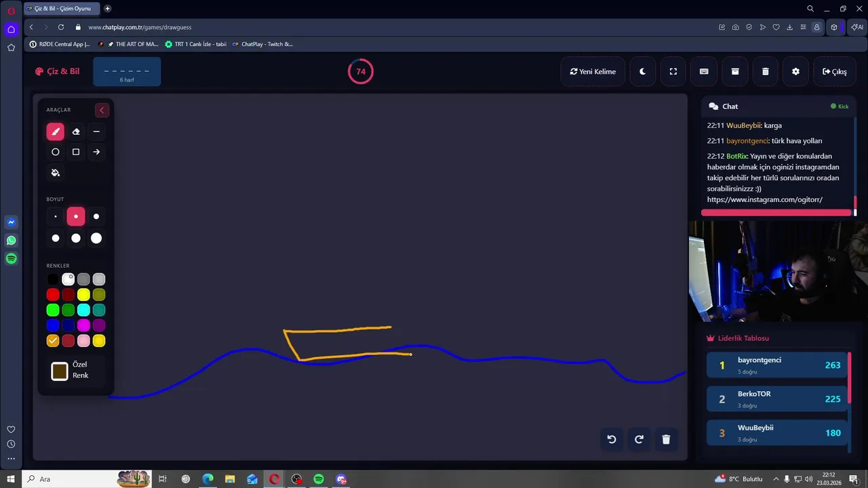Screen dimensions: 868x488
Task: Open the settings gear
Action: click(x=795, y=71)
